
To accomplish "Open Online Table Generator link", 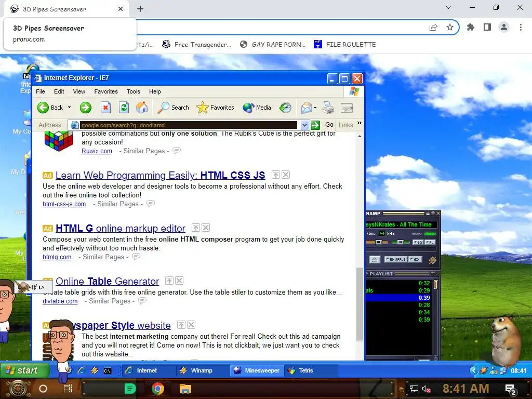I will [107, 281].
